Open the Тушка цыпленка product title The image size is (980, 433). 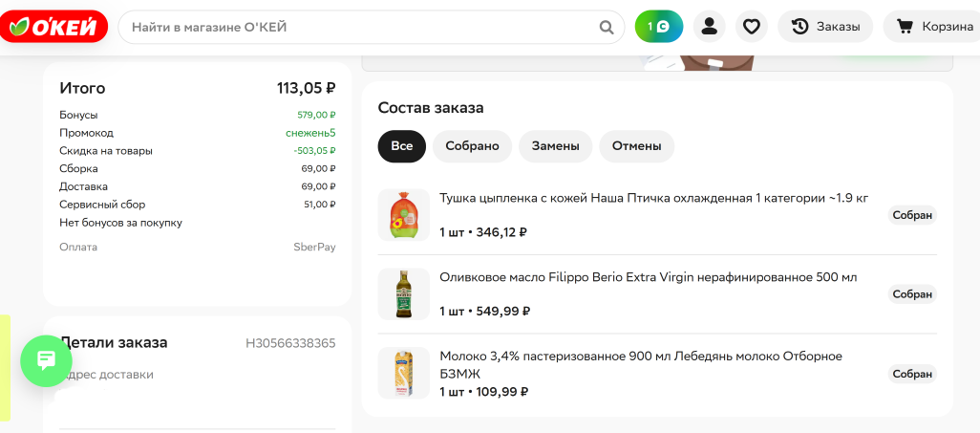tap(653, 199)
